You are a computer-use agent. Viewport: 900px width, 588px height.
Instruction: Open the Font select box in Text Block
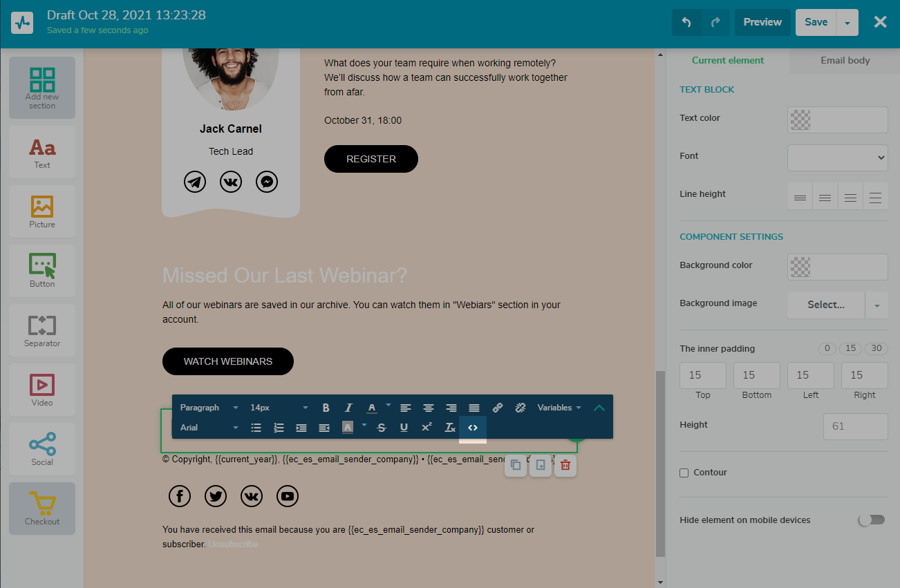pyautogui.click(x=837, y=158)
